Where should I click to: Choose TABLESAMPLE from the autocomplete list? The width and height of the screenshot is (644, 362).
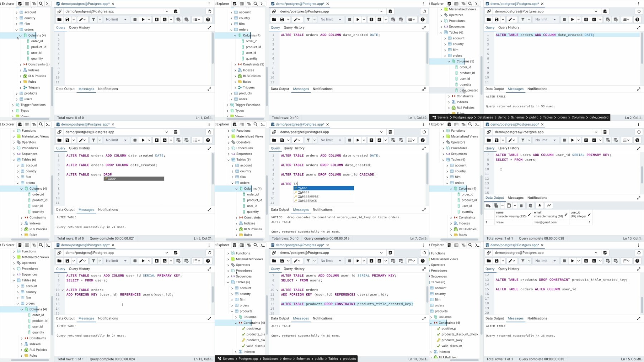[x=308, y=197]
